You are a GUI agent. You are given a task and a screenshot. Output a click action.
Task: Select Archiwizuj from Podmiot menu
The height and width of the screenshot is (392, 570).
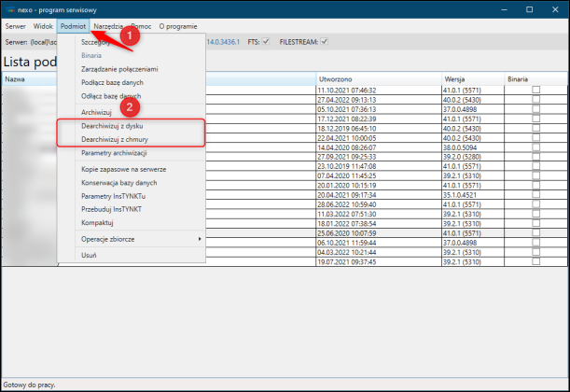click(x=132, y=112)
